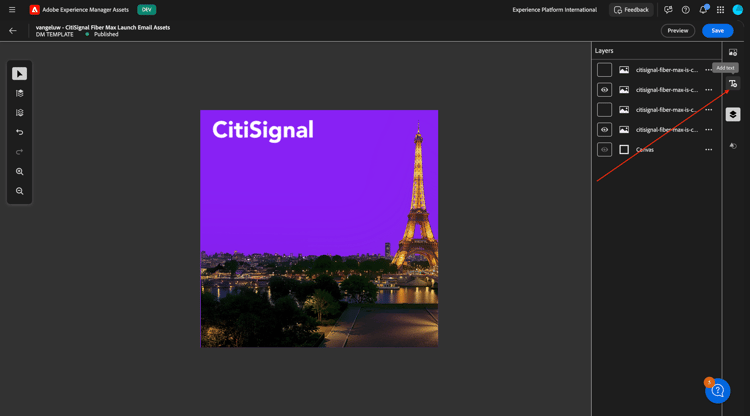Redo the last undone edit
Screen dimensions: 750x416
tap(20, 152)
